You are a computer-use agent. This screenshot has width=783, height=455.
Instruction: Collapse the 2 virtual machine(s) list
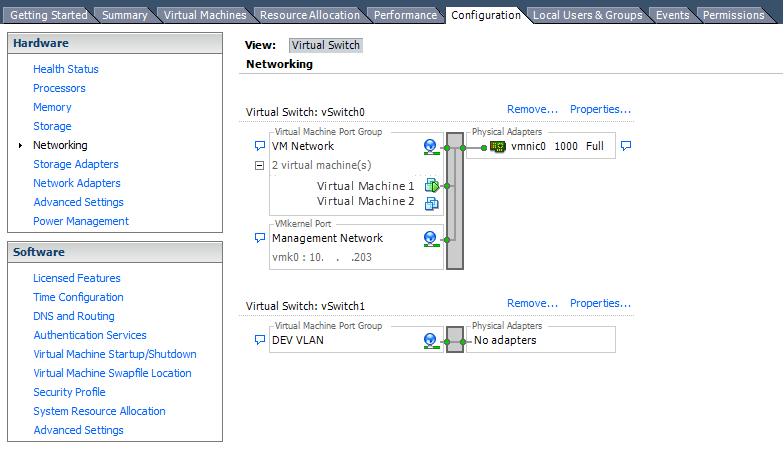260,166
